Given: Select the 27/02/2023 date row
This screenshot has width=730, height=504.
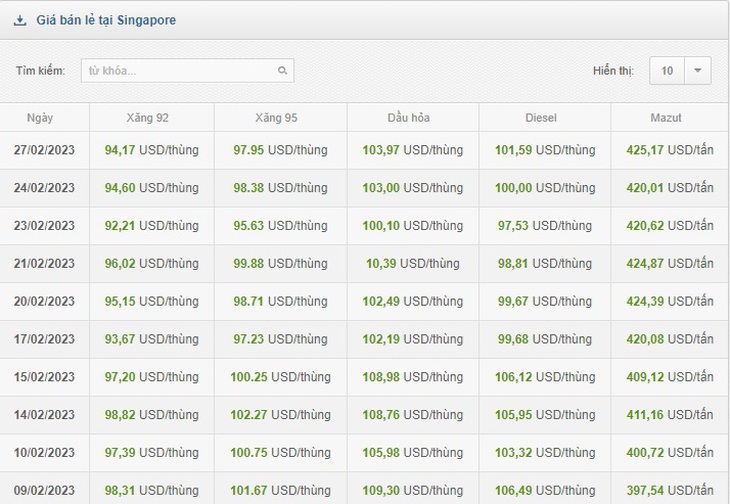Looking at the screenshot, I should click(364, 150).
